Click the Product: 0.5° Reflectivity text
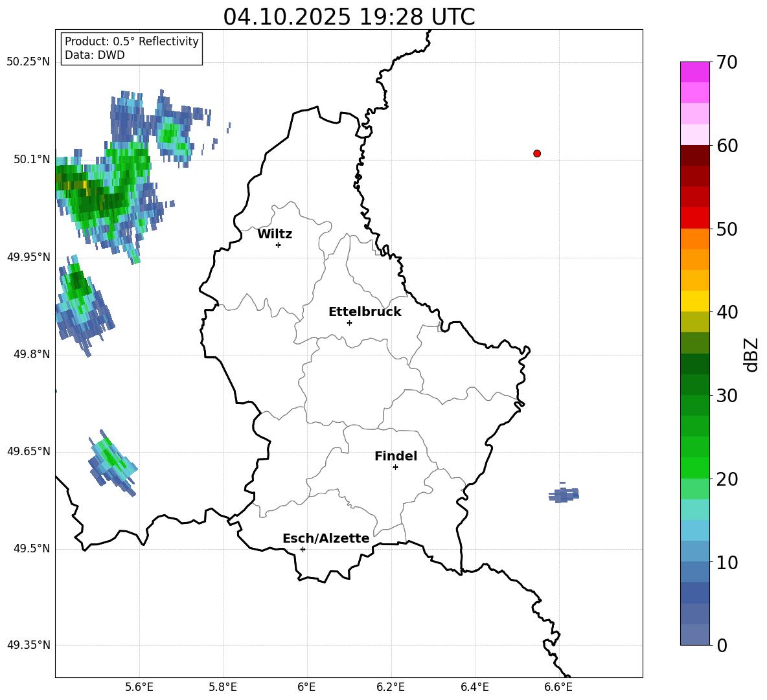Screen dimensions: 767x700 click(132, 41)
